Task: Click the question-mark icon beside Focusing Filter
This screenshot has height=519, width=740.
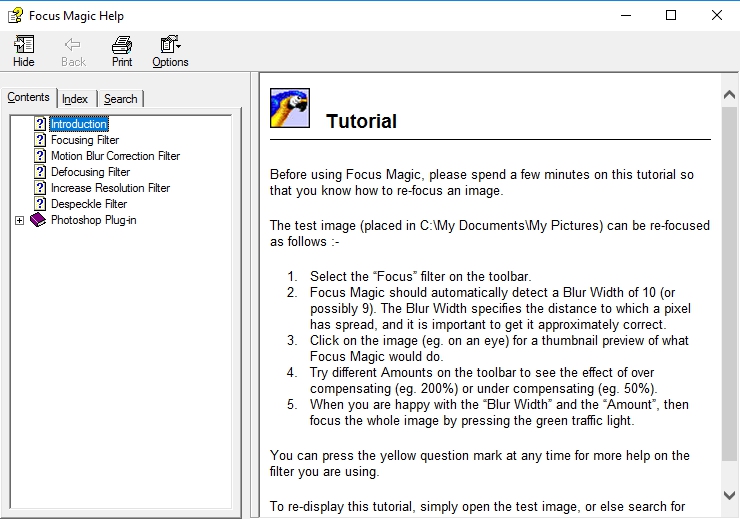Action: (x=40, y=140)
